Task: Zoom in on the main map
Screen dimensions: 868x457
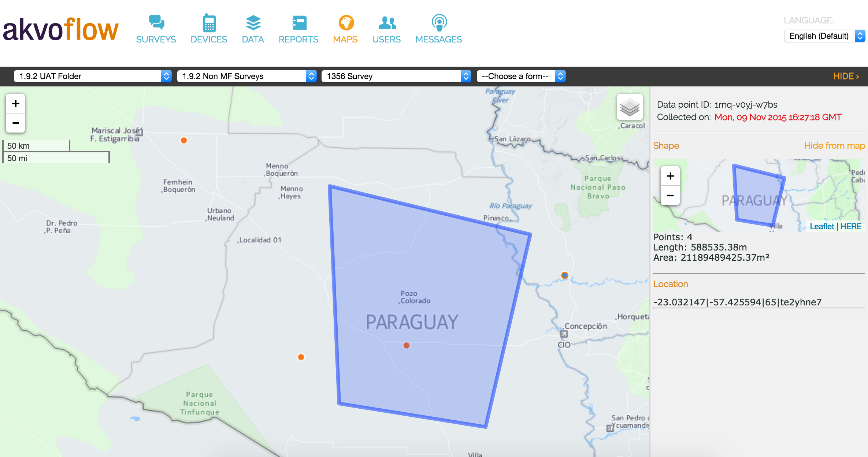Action: 15,104
